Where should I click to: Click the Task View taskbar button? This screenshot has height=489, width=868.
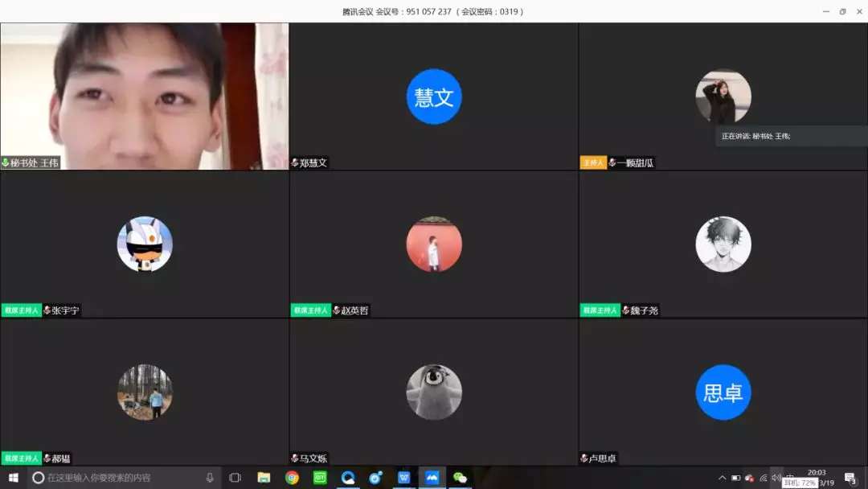pyautogui.click(x=235, y=478)
